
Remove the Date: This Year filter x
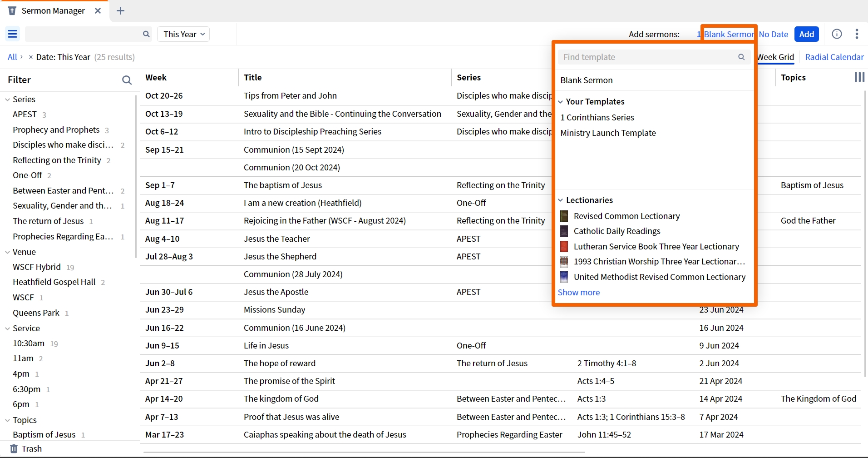click(x=30, y=57)
